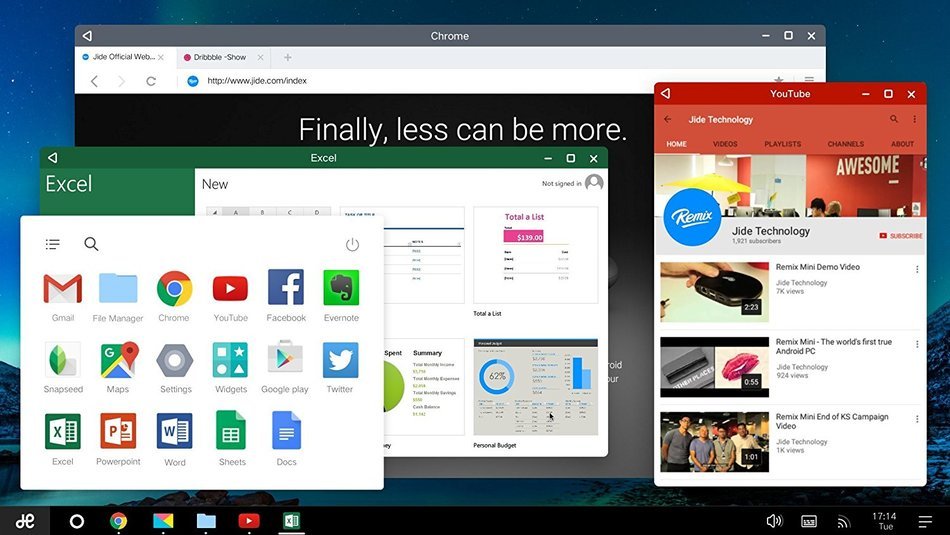
Task: Open a new Chrome tab with plus
Action: (x=288, y=57)
